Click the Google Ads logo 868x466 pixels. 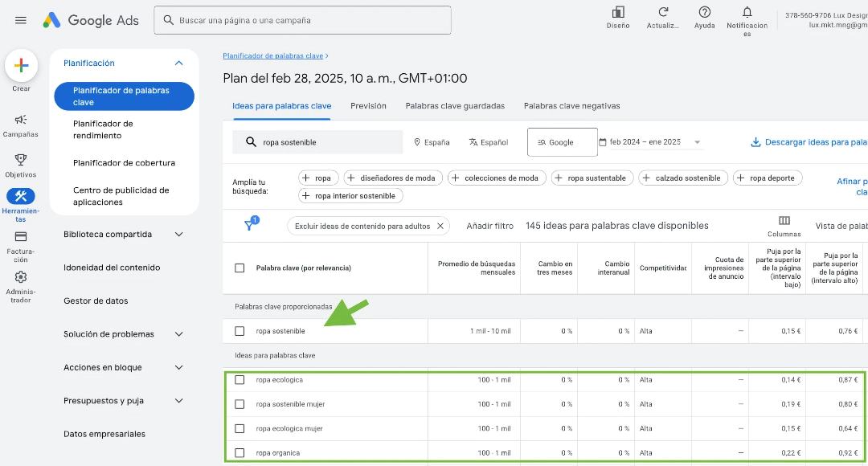pyautogui.click(x=92, y=20)
